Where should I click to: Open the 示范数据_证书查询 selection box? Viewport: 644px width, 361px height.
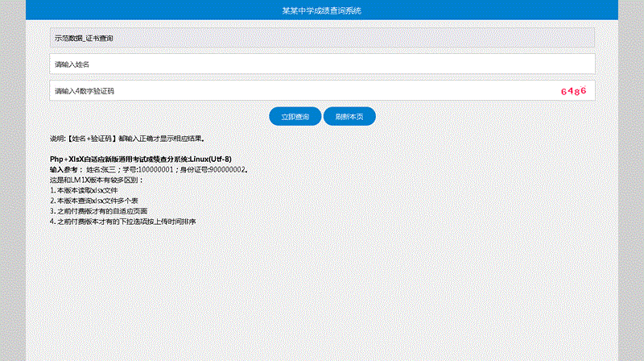[321, 38]
